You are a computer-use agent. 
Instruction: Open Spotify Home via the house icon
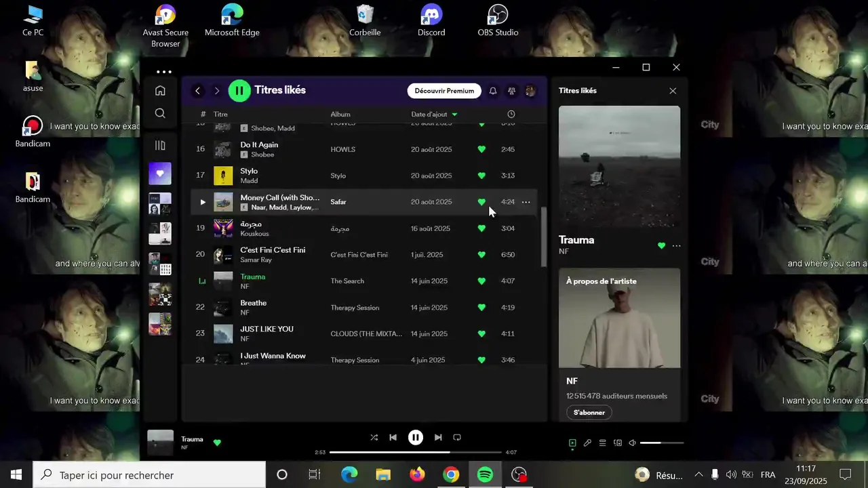pos(160,90)
